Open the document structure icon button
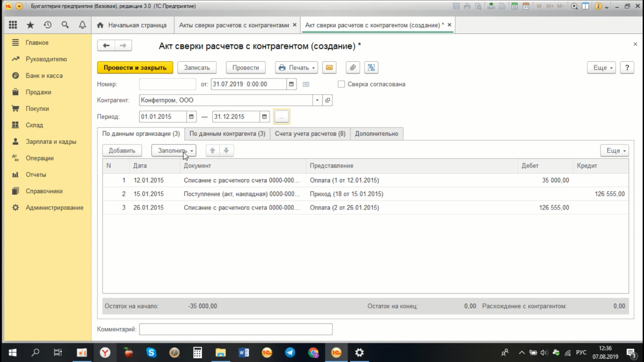Viewport: 644px width, 362px height. tap(371, 68)
